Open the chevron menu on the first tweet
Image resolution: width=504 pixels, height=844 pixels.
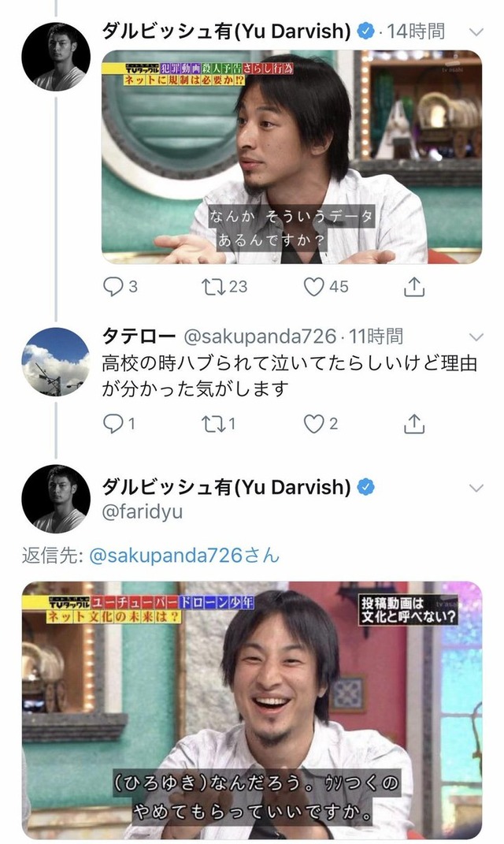click(476, 32)
